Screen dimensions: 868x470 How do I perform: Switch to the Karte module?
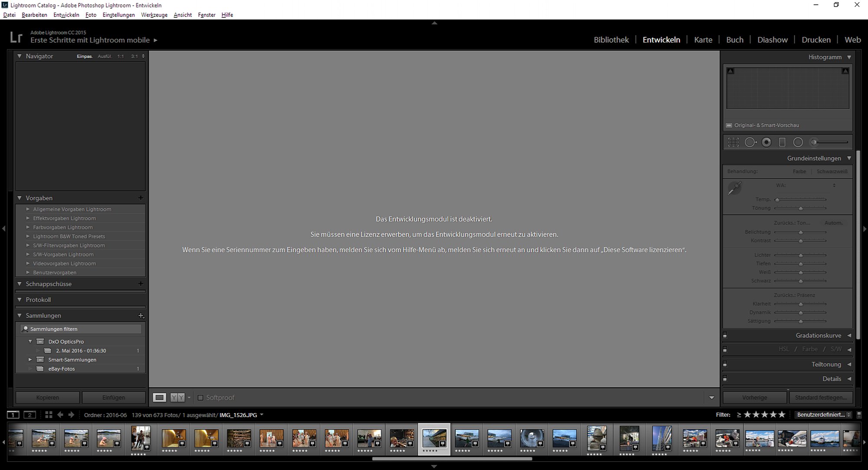pos(703,40)
